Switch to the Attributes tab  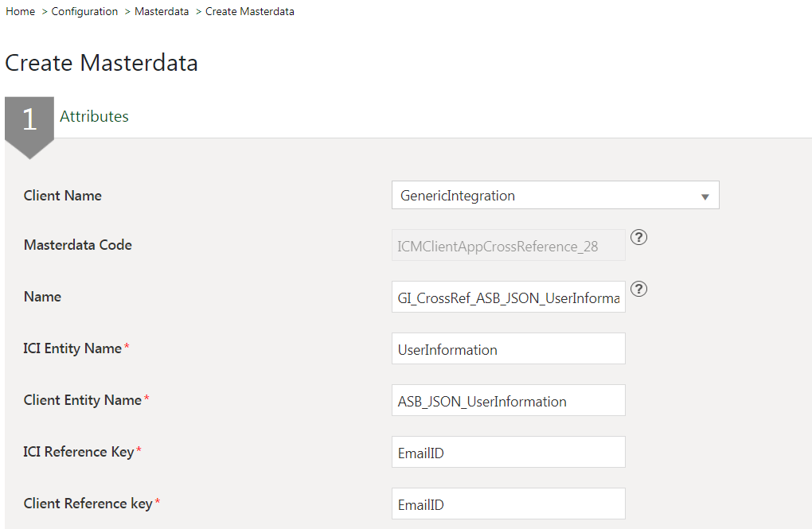(94, 117)
